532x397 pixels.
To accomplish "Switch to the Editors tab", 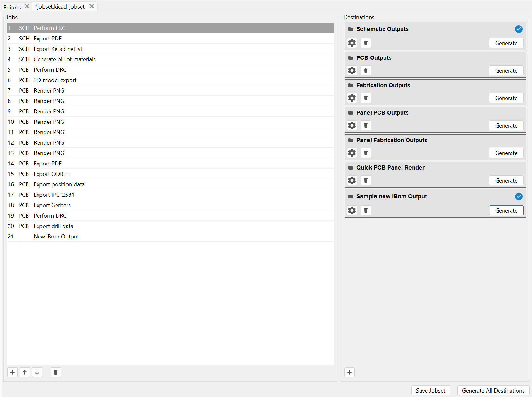I will (x=12, y=6).
